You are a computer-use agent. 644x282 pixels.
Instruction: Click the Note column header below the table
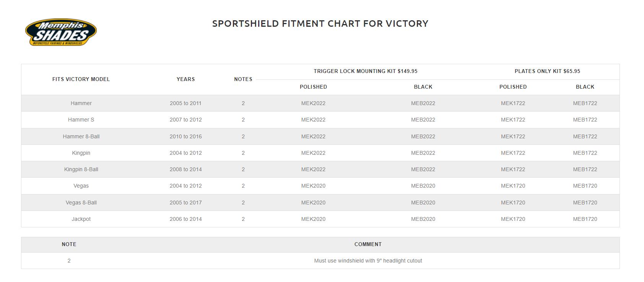tap(69, 244)
